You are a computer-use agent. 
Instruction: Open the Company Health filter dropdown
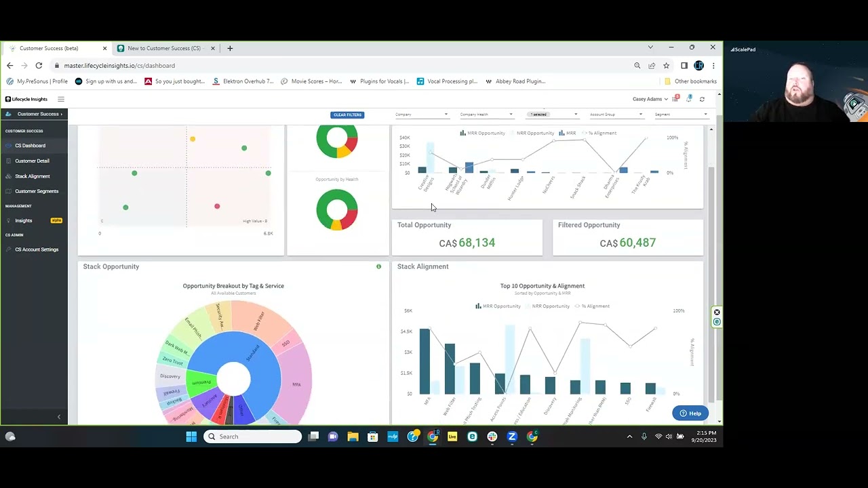tap(486, 115)
